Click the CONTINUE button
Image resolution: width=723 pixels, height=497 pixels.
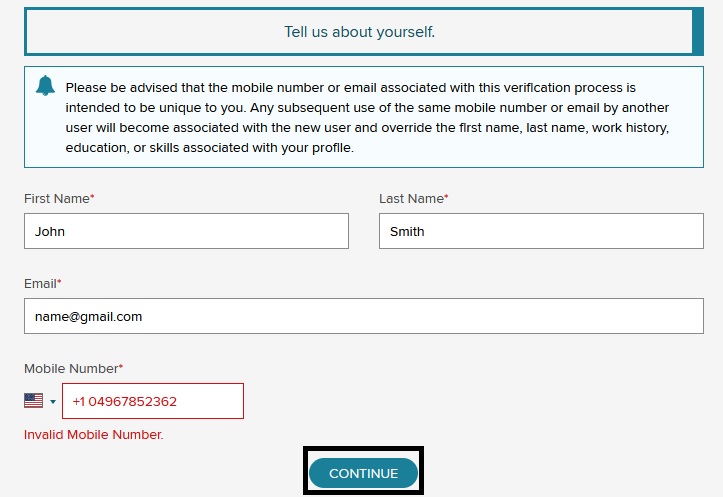coord(363,473)
